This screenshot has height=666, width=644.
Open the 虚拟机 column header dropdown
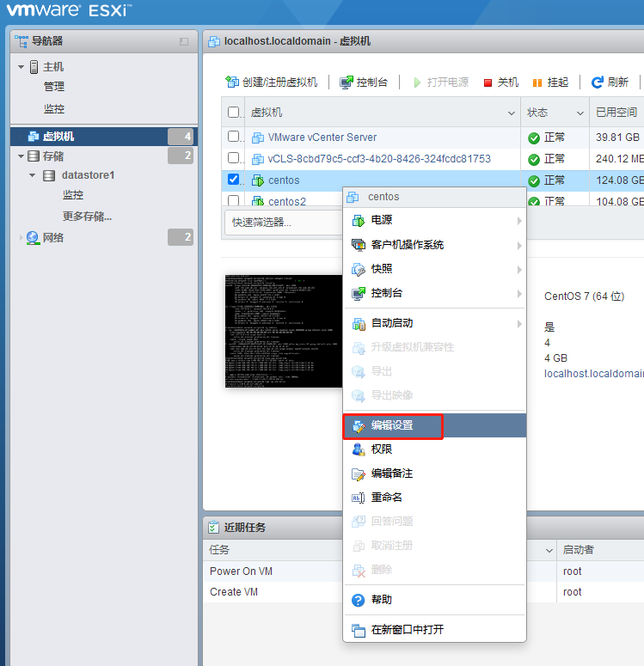(512, 113)
